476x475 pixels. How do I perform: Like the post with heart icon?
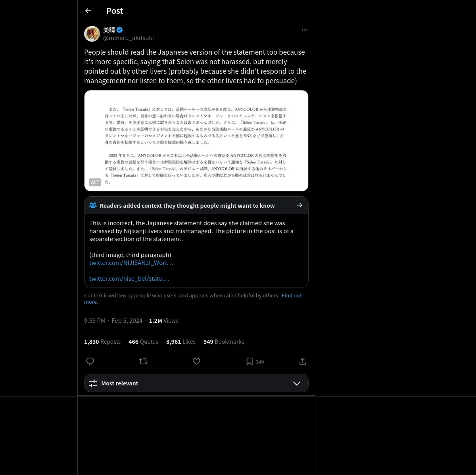(196, 361)
